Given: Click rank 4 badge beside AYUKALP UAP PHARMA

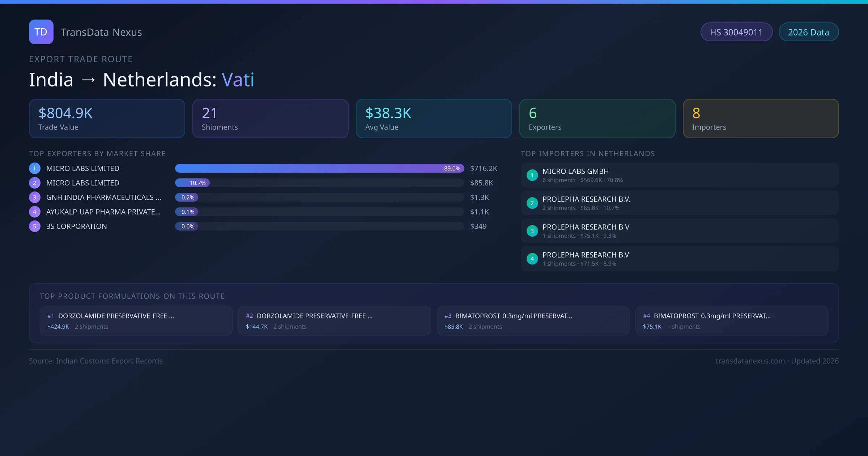Looking at the screenshot, I should click(35, 212).
